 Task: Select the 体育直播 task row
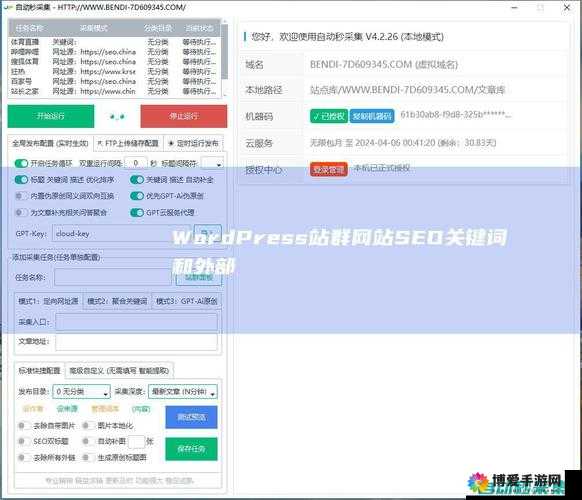[x=114, y=42]
